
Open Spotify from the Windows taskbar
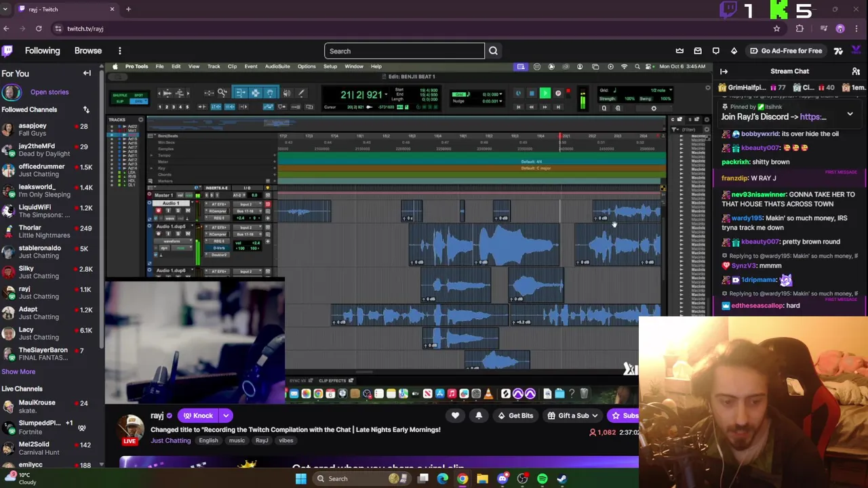(x=542, y=479)
